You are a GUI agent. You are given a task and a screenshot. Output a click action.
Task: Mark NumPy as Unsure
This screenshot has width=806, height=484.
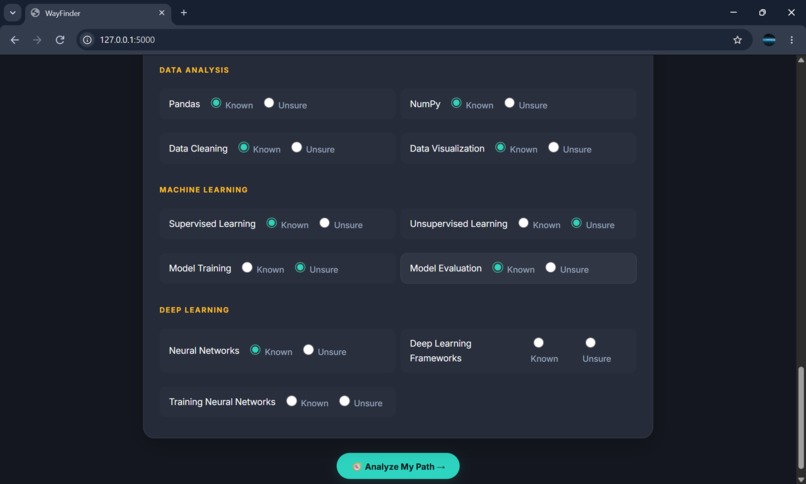pos(509,103)
